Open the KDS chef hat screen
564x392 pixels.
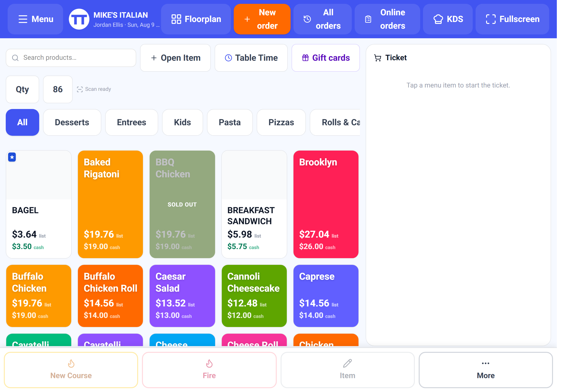tap(448, 19)
